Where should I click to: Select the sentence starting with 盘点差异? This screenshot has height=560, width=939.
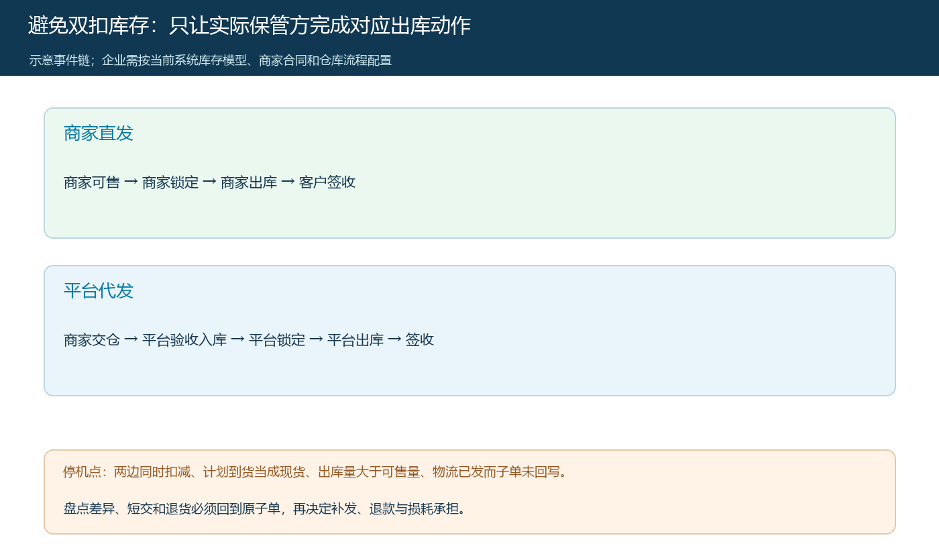tap(265, 508)
